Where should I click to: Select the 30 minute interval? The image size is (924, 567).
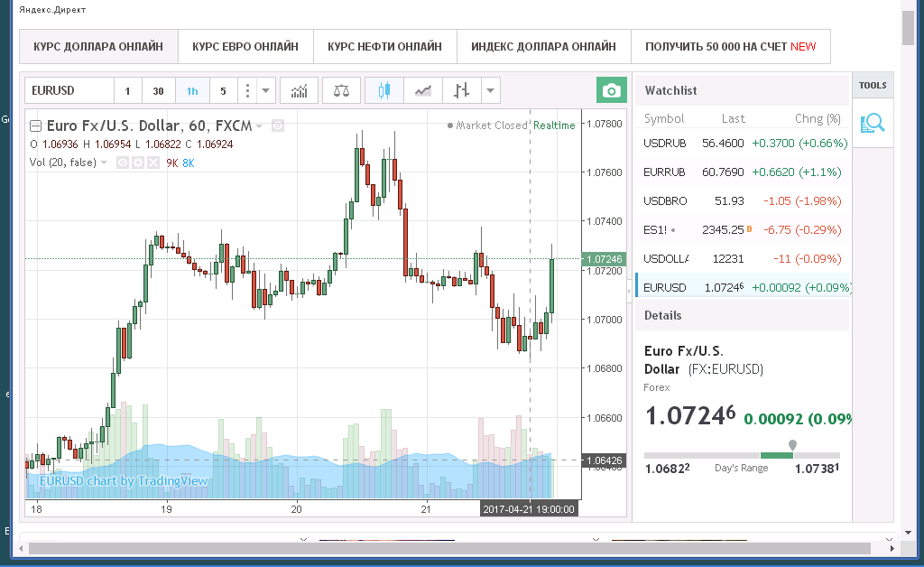158,91
